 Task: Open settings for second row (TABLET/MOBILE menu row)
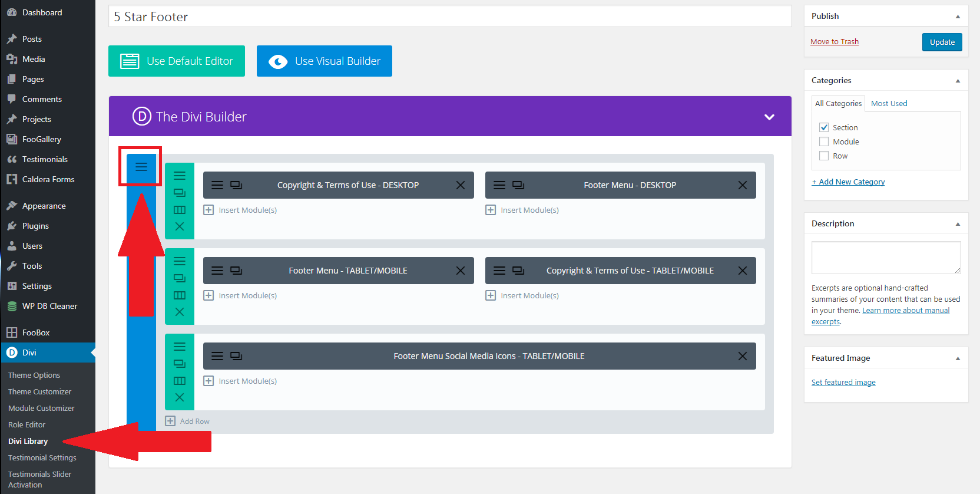180,261
